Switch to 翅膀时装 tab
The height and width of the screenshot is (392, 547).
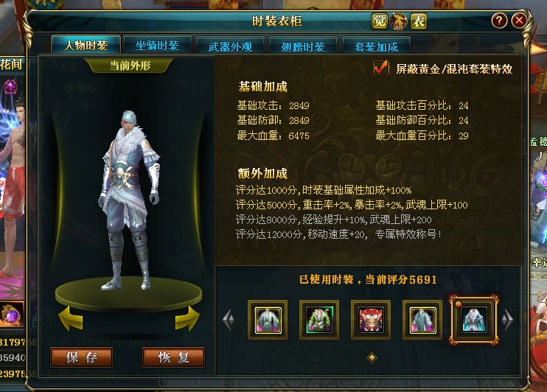[x=303, y=46]
